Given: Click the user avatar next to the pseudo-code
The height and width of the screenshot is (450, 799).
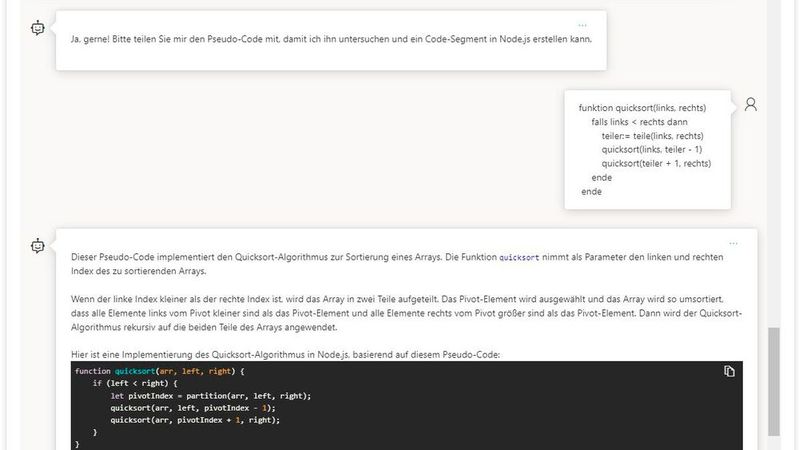Looking at the screenshot, I should coord(750,104).
